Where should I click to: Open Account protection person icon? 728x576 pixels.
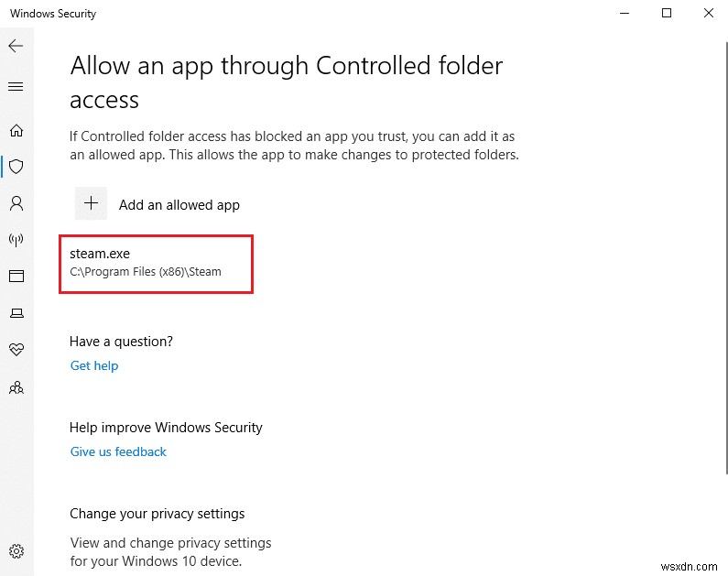(16, 203)
